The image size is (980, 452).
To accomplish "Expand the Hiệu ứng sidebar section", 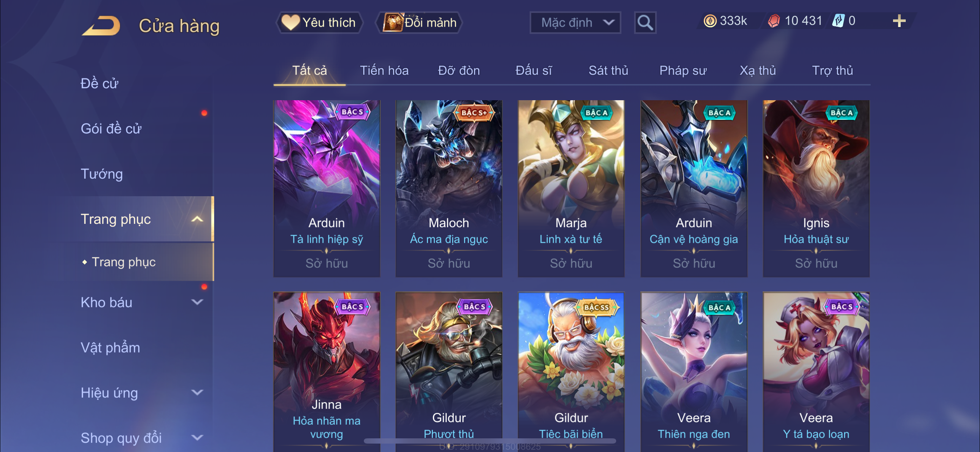I will point(197,393).
